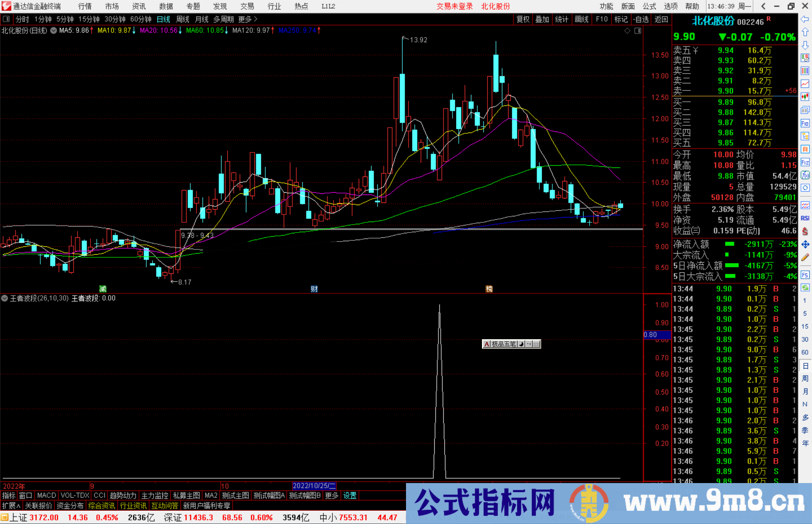Toggle 叠加 overlay mode
Viewport: 812px width, 524px height.
[x=542, y=19]
